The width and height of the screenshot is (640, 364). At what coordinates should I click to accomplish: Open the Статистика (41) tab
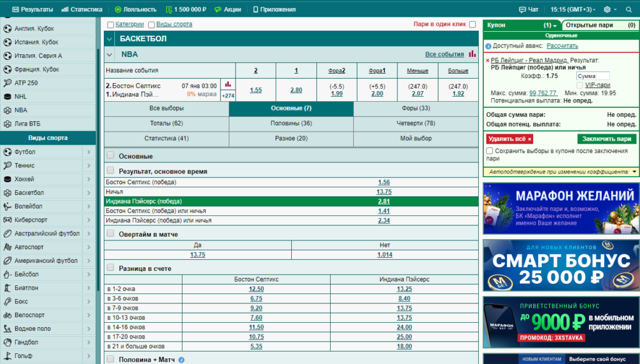click(166, 138)
